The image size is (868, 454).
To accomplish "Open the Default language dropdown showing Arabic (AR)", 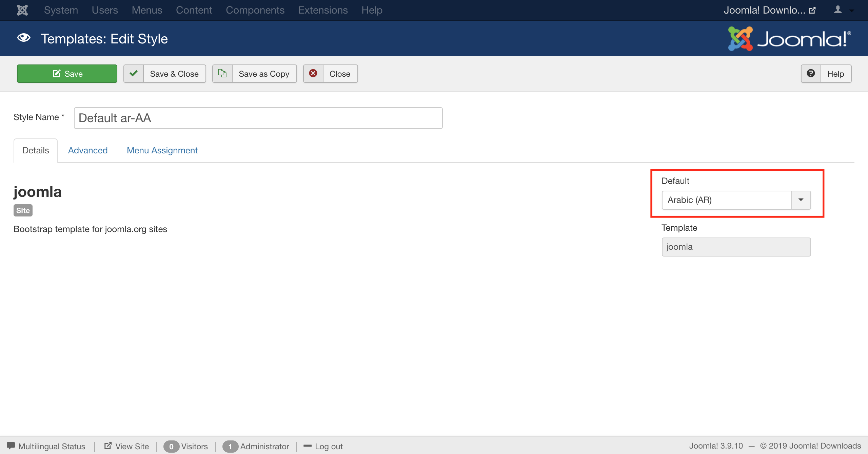I will pyautogui.click(x=736, y=200).
